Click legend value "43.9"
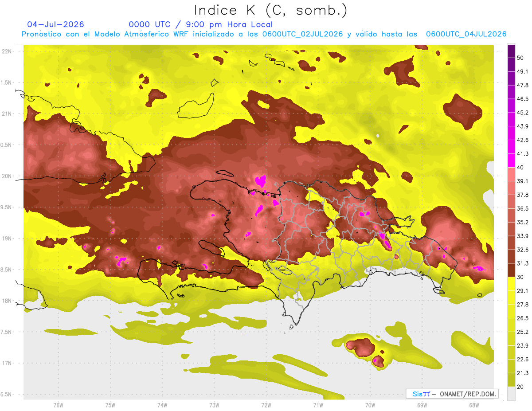 (522, 126)
